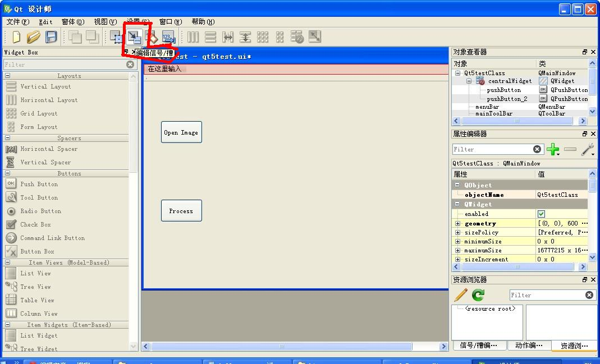The height and width of the screenshot is (364, 600).
Task: Clear the Widget Box filter with the x button
Action: point(130,64)
